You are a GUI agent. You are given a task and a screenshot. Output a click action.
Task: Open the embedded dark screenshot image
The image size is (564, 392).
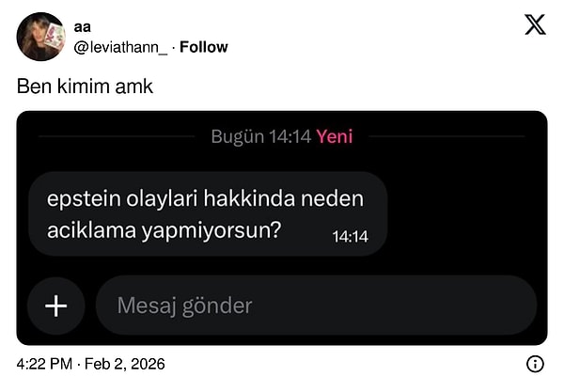pos(282,228)
